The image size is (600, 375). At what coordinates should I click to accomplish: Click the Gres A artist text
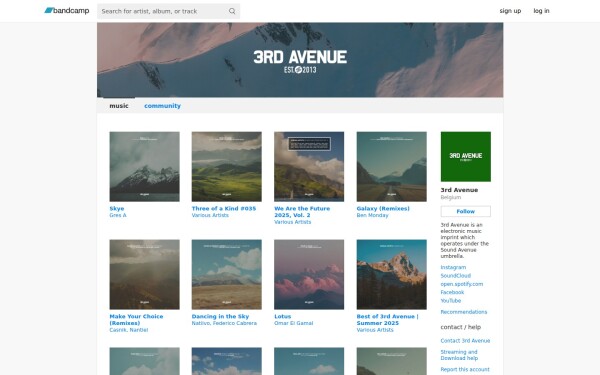tap(118, 215)
